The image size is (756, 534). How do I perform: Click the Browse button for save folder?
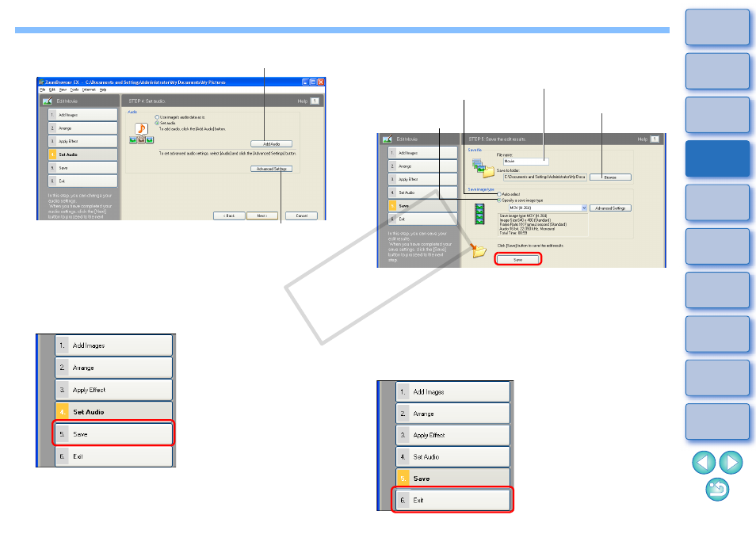tap(610, 177)
